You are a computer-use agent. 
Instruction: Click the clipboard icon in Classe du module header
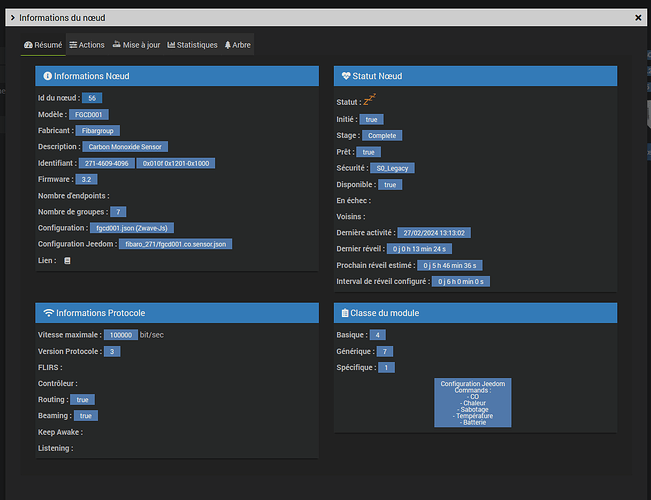click(345, 313)
